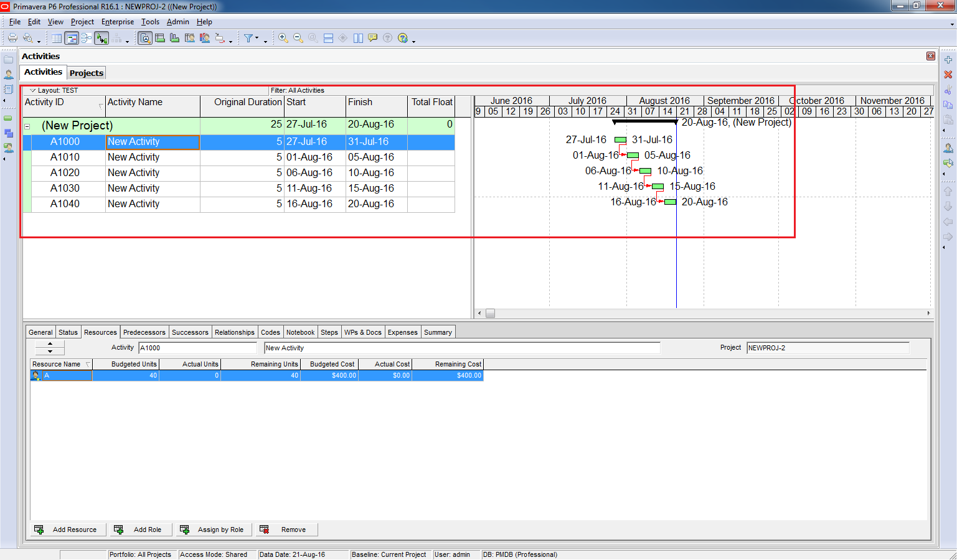Click Remove resource button
957x560 pixels.
point(287,530)
